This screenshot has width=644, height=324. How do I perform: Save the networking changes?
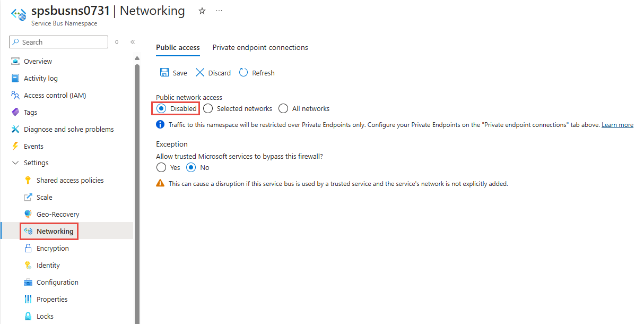[x=173, y=72]
